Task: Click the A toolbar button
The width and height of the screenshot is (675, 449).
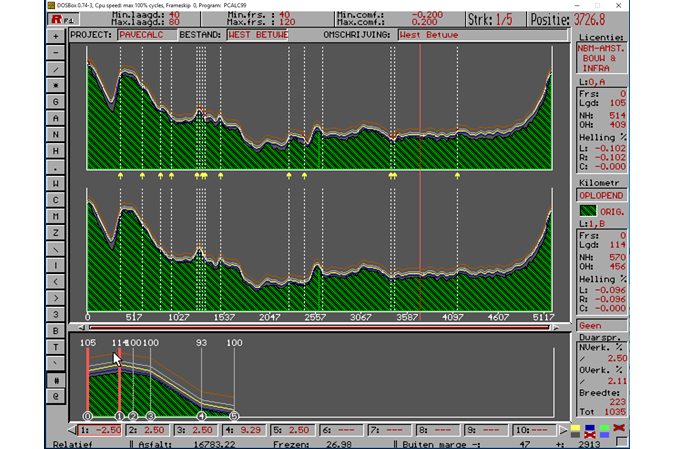Action: click(x=56, y=118)
